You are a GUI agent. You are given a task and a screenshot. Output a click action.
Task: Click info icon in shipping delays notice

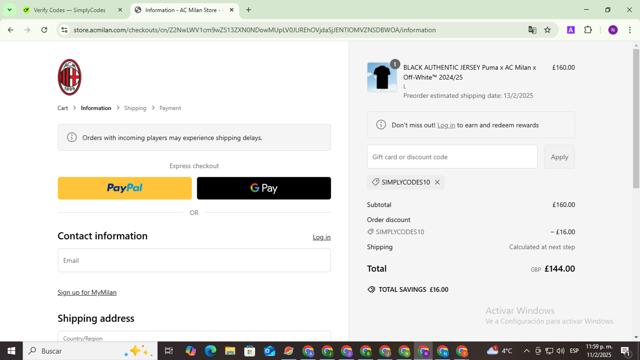[71, 138]
